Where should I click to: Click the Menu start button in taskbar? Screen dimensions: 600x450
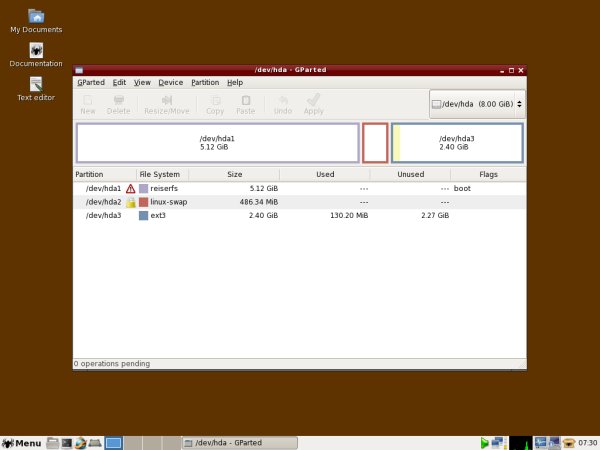22,442
